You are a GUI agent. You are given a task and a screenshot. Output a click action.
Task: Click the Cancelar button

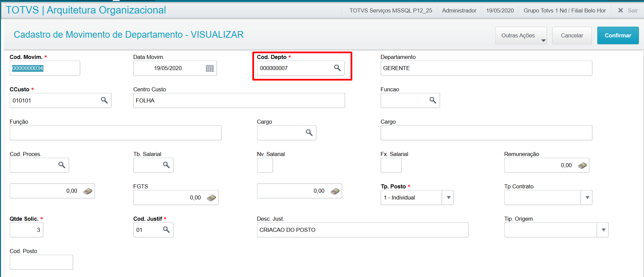point(572,35)
